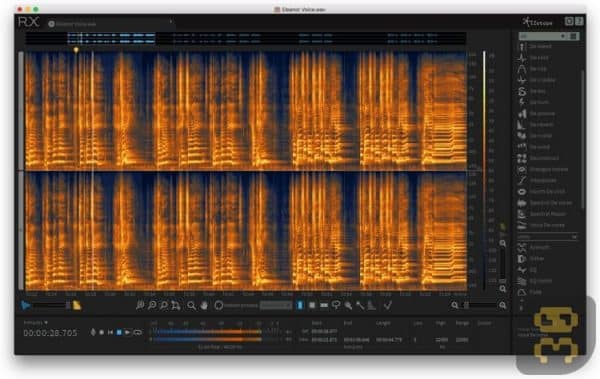Select the Magic Wand selection tool
Image resolution: width=600 pixels, height=379 pixels.
tap(360, 305)
